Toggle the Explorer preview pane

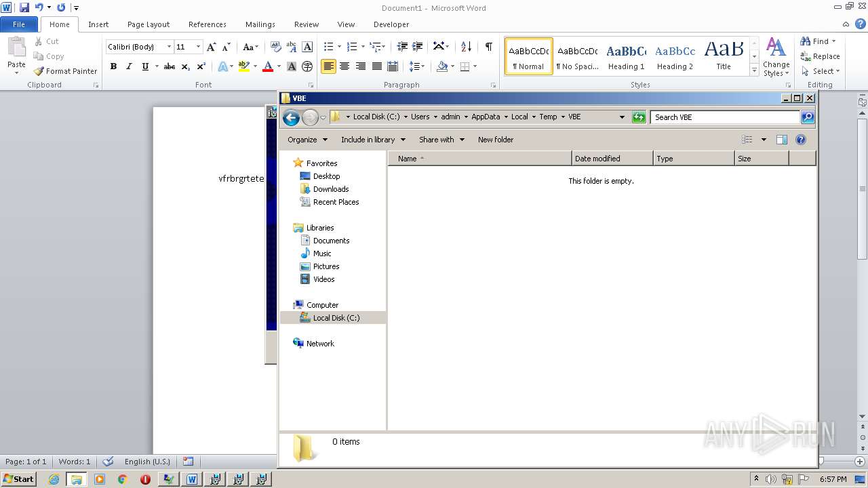tap(781, 140)
